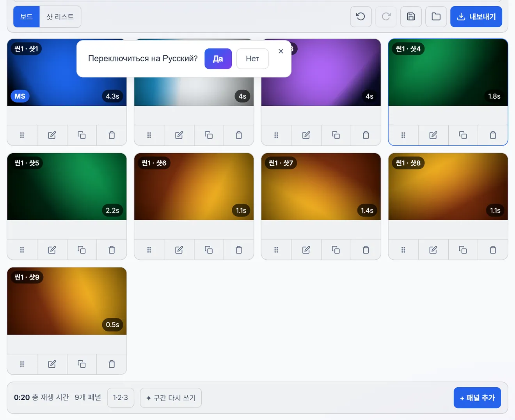The width and height of the screenshot is (515, 420).
Task: Click the 1·2·3 renumber button
Action: [x=121, y=398]
